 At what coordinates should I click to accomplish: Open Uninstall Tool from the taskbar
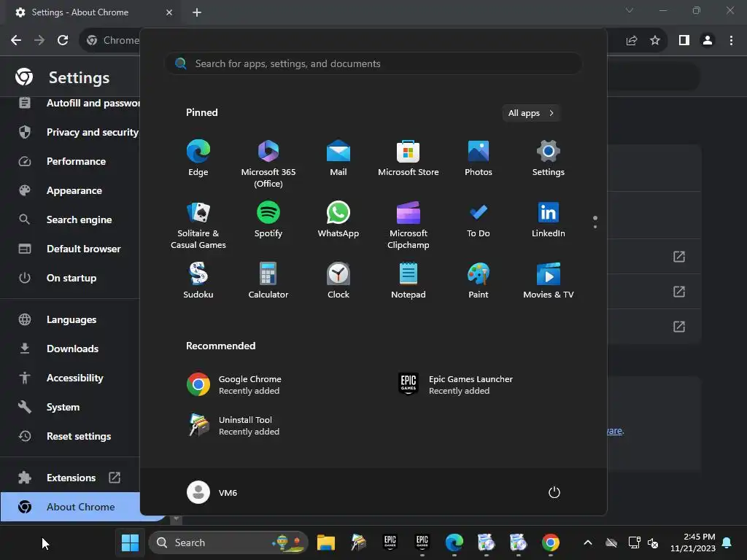coord(358,542)
